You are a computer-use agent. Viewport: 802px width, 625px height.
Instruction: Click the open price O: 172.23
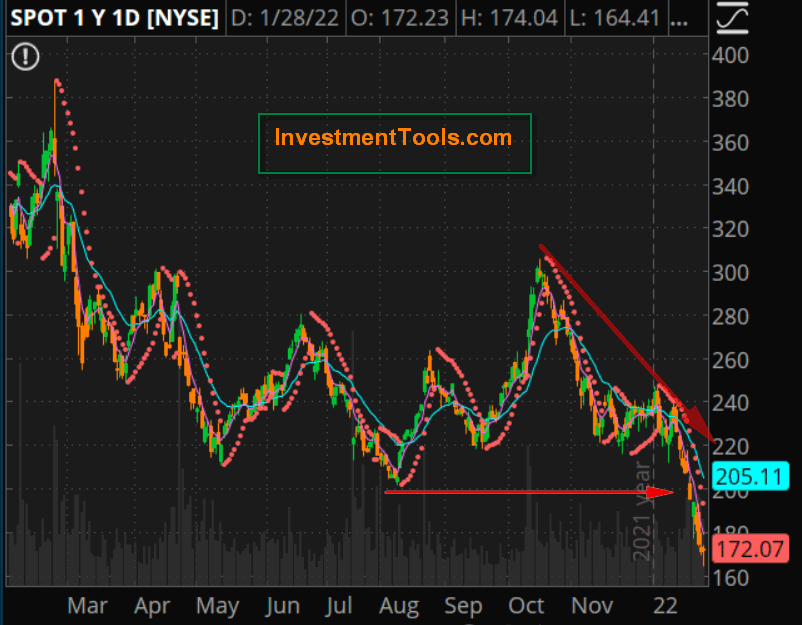[x=400, y=18]
